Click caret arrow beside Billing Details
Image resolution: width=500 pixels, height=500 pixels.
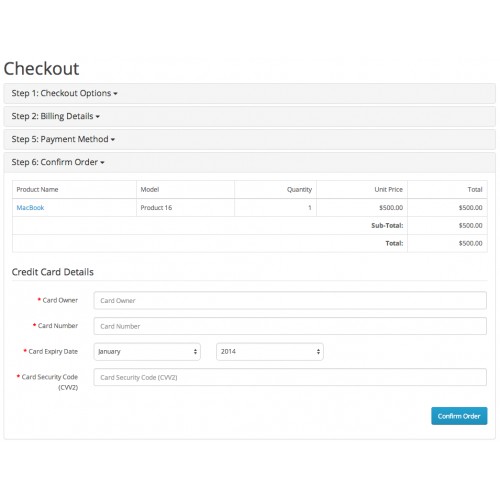click(98, 117)
